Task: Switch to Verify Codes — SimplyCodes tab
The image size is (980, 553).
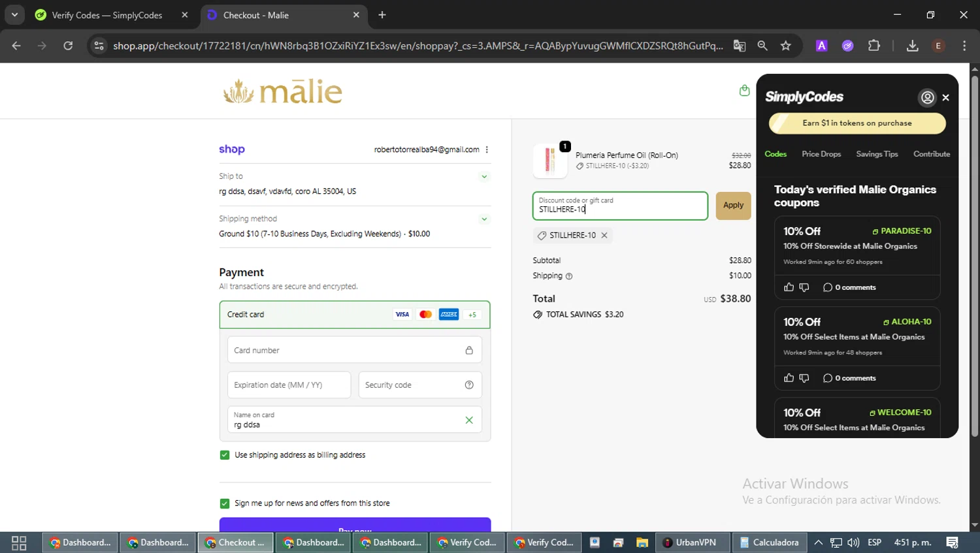Action: tap(112, 15)
